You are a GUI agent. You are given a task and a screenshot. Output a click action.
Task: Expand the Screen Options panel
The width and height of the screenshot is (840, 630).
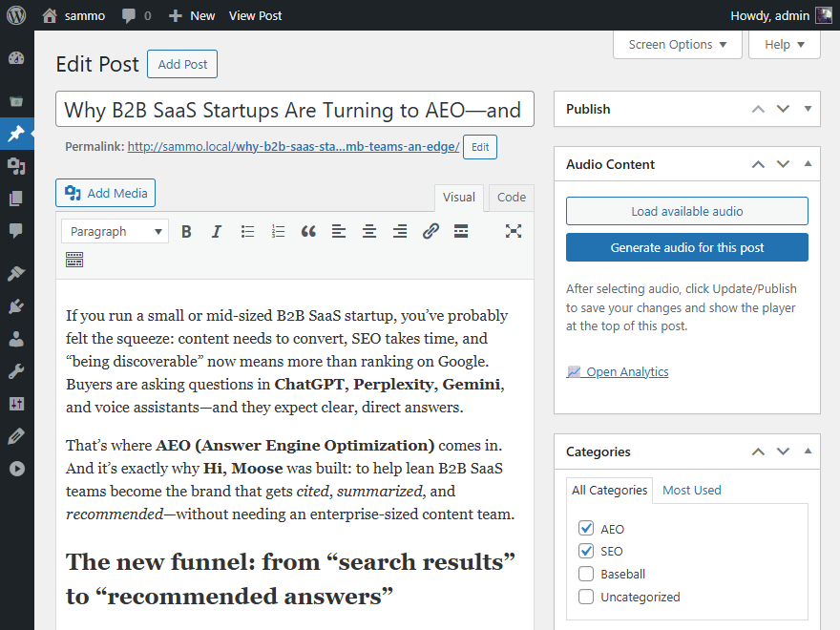click(x=678, y=44)
